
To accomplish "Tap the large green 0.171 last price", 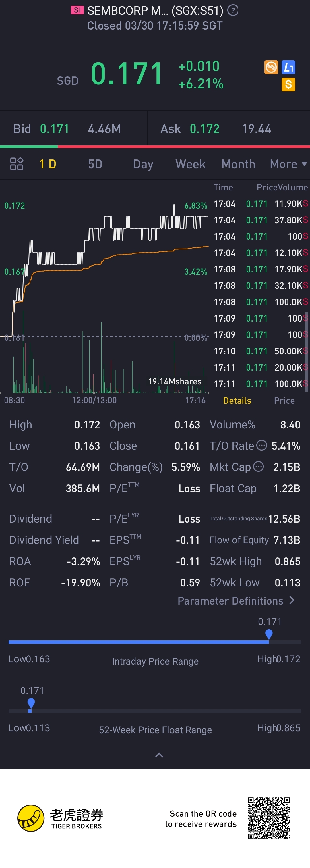I will [x=127, y=74].
